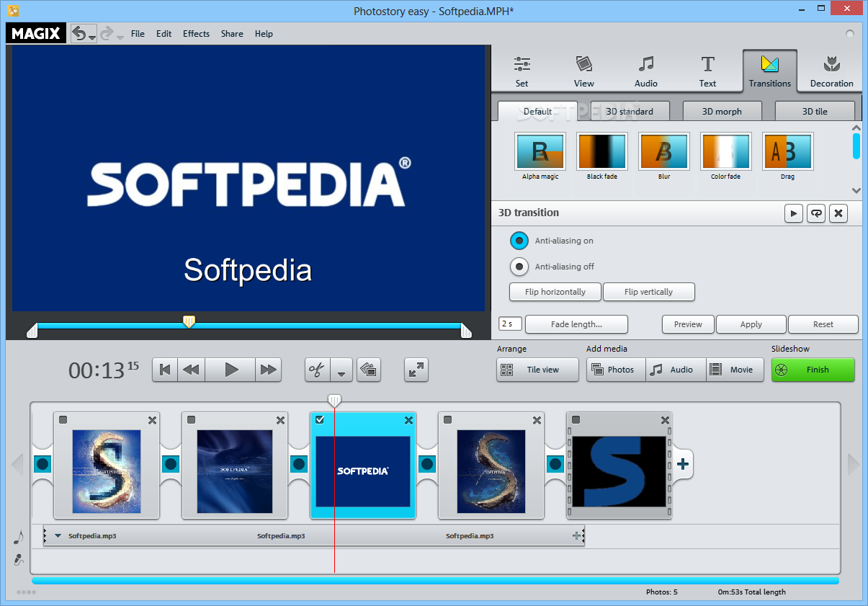Click the preview range start handle
This screenshot has width=868, height=606.
point(32,330)
